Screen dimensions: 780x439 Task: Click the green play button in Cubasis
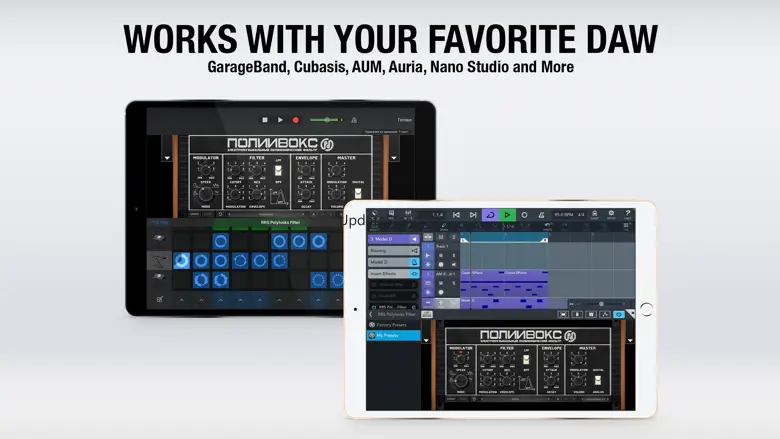[x=507, y=215]
